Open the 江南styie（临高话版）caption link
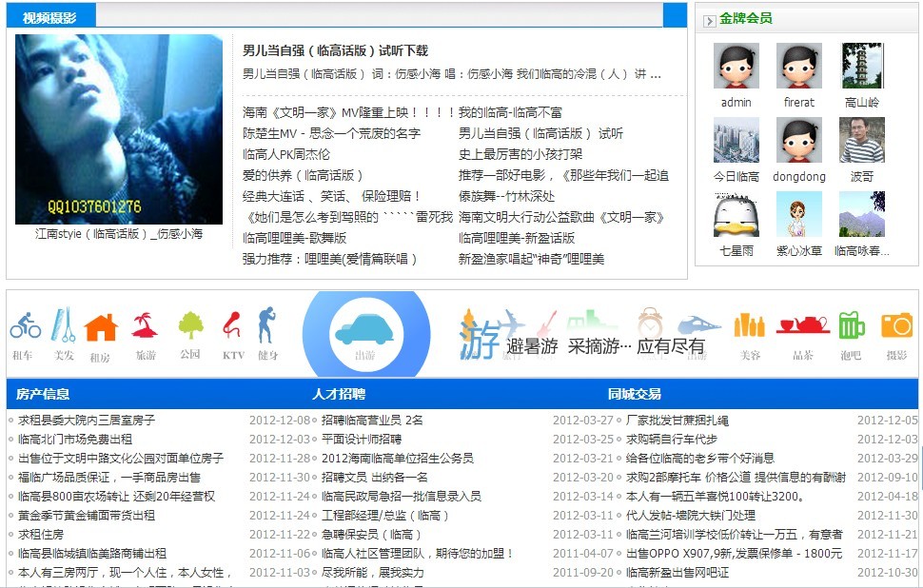This screenshot has height=588, width=923. click(119, 234)
